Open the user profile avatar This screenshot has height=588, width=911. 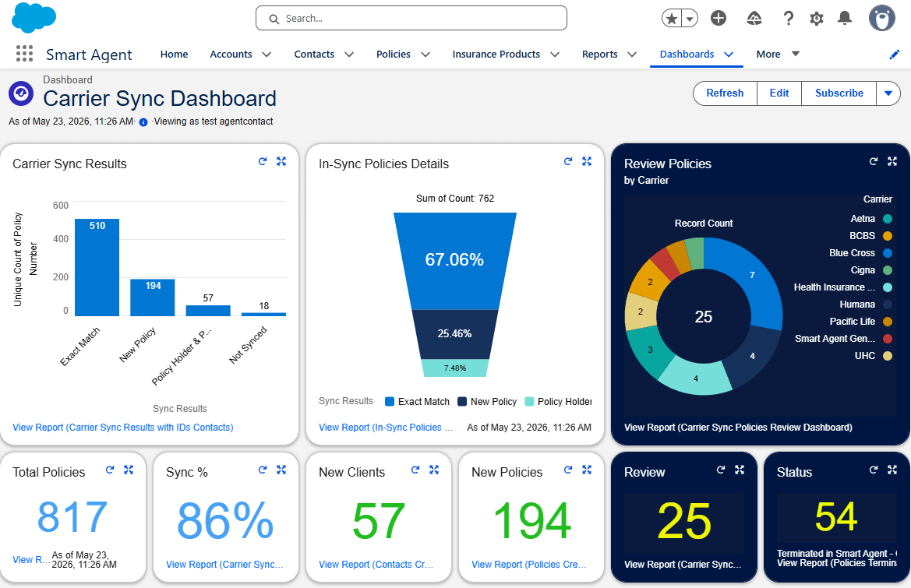click(882, 19)
